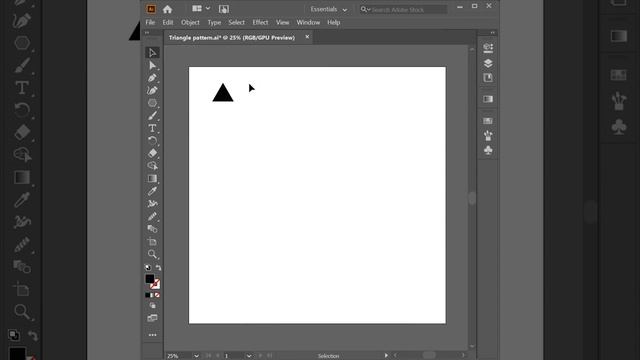Viewport: 640px width, 360px height.
Task: Open the status bar display options arrow
Action: (386, 356)
